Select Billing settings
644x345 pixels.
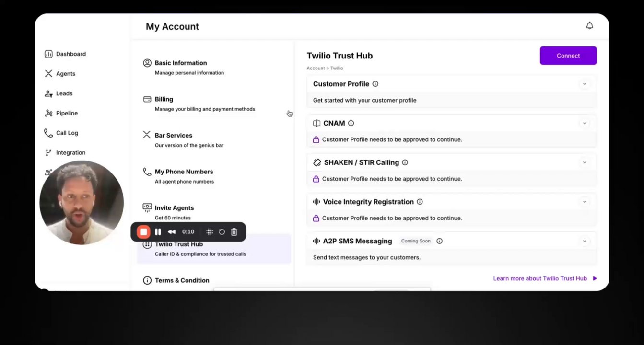click(214, 104)
